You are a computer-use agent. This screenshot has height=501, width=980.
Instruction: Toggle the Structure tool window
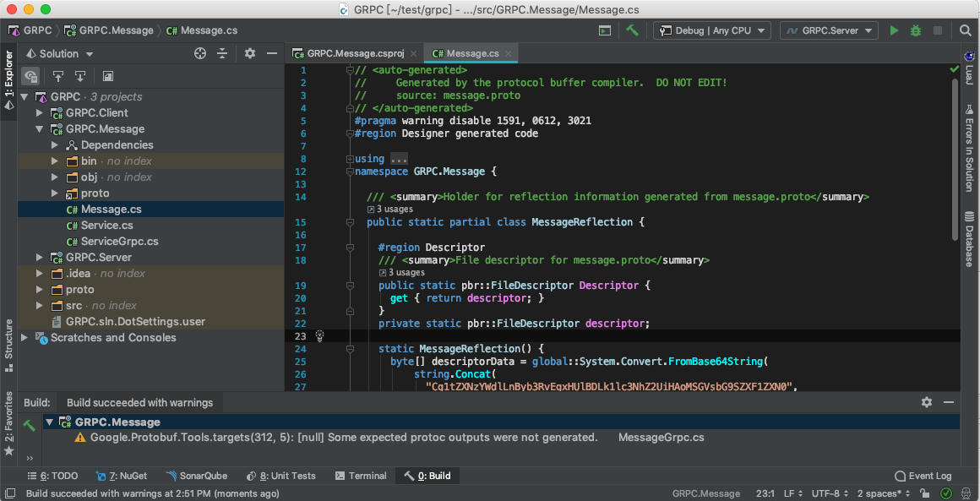[8, 346]
